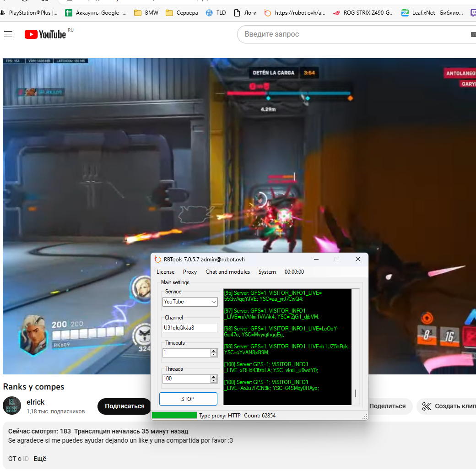Decrease the Threads value with down arrow
Screen dimensions: 476x471
[x=213, y=381]
